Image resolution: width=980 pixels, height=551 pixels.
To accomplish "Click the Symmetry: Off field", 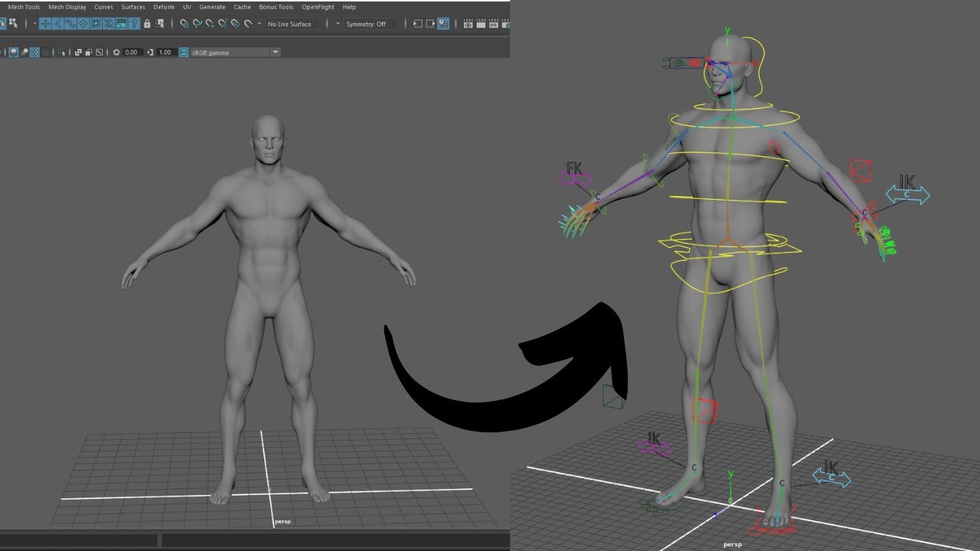I will tap(371, 24).
